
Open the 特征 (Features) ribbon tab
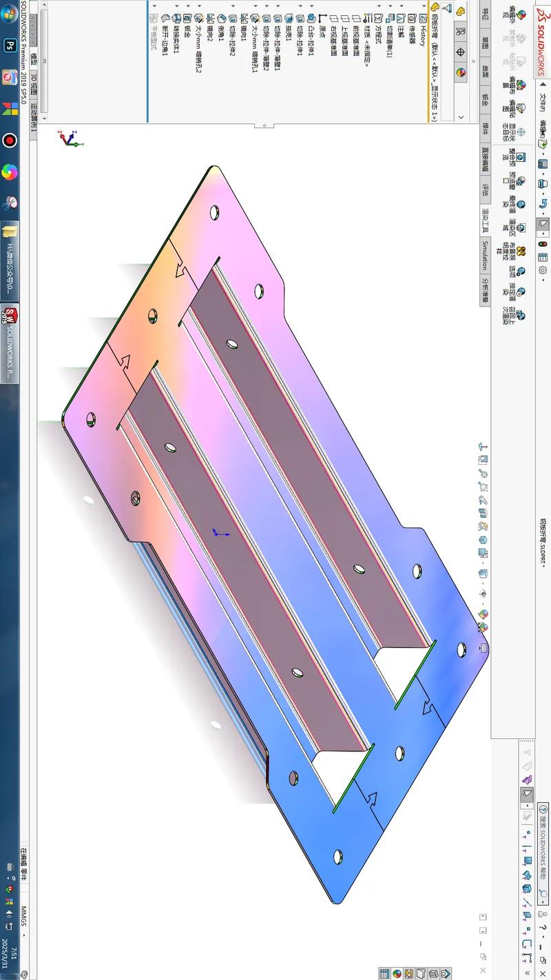[x=485, y=12]
